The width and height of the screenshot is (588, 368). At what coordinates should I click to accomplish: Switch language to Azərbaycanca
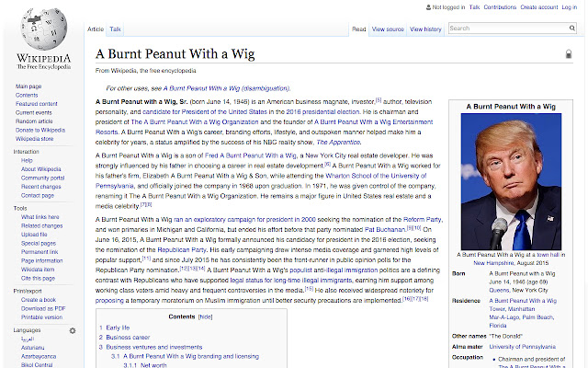[x=39, y=356]
